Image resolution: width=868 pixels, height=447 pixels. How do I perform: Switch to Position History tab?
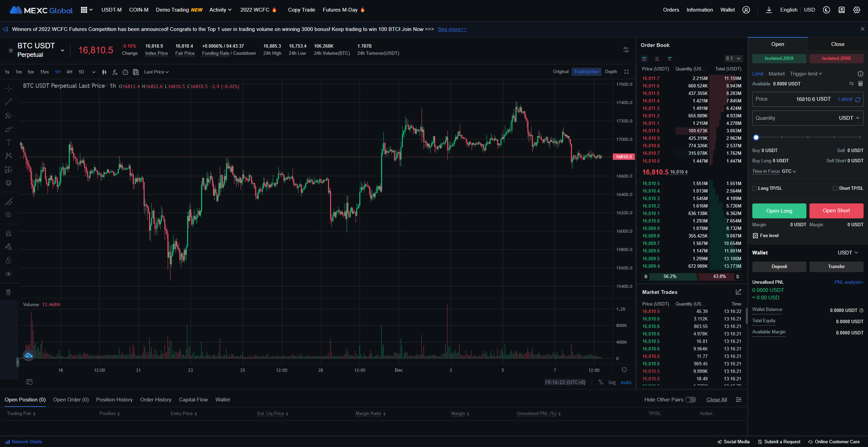pyautogui.click(x=114, y=400)
